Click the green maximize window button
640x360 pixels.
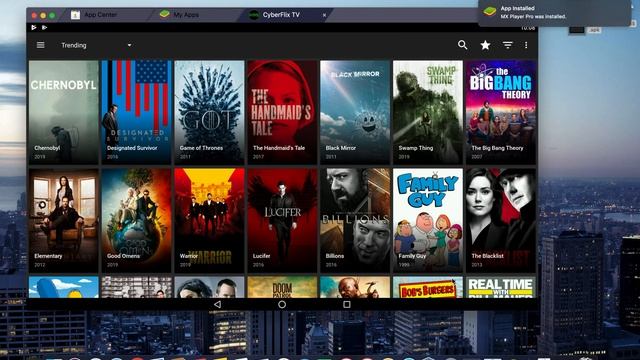[52, 16]
